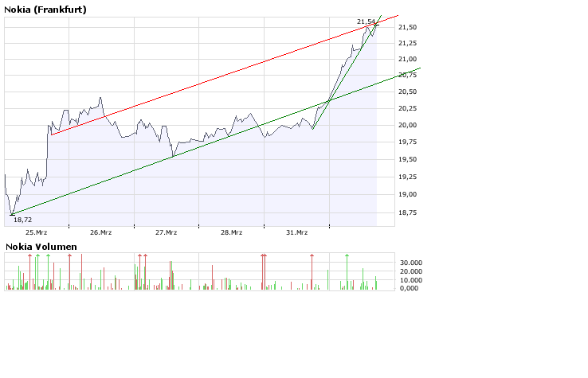Click the 20,25 price axis value
Image resolution: width=588 pixels, height=378 pixels.
(408, 108)
